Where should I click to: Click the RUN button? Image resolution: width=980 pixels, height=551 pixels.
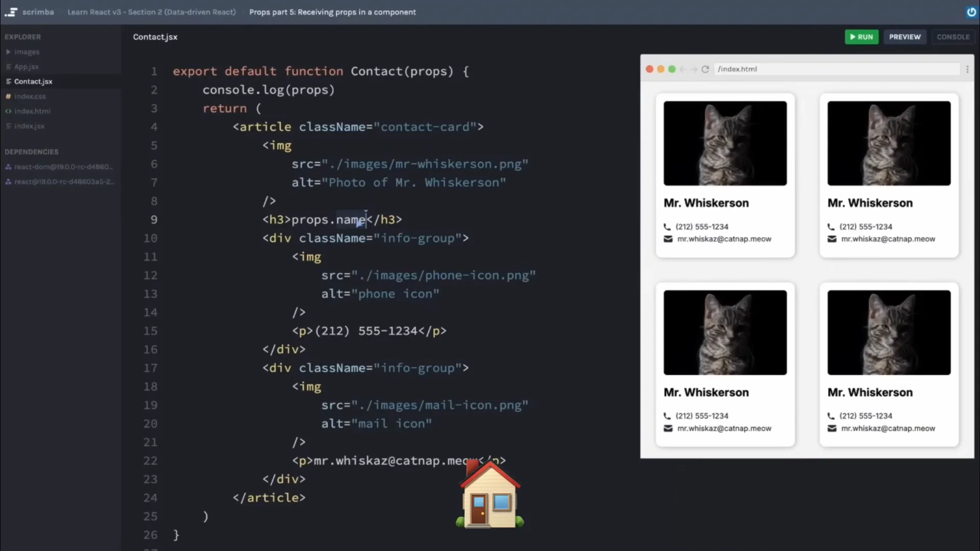point(862,37)
